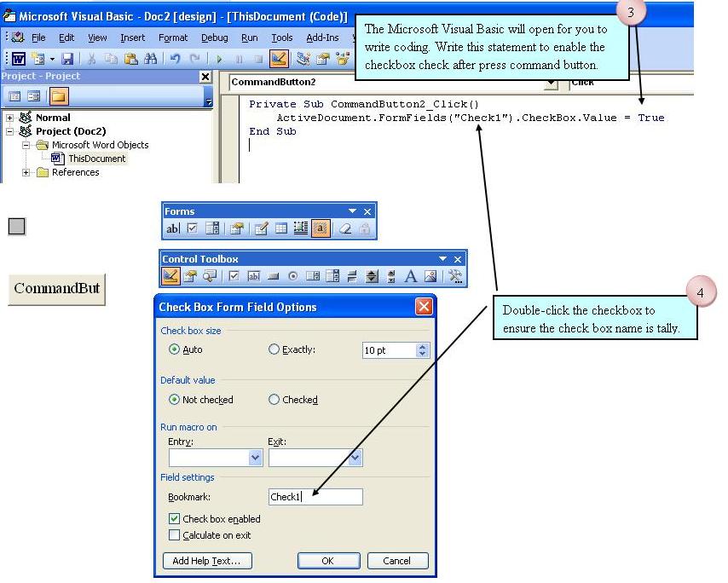728x583 pixels.
Task: Click the Add Help Text button
Action: [x=207, y=561]
